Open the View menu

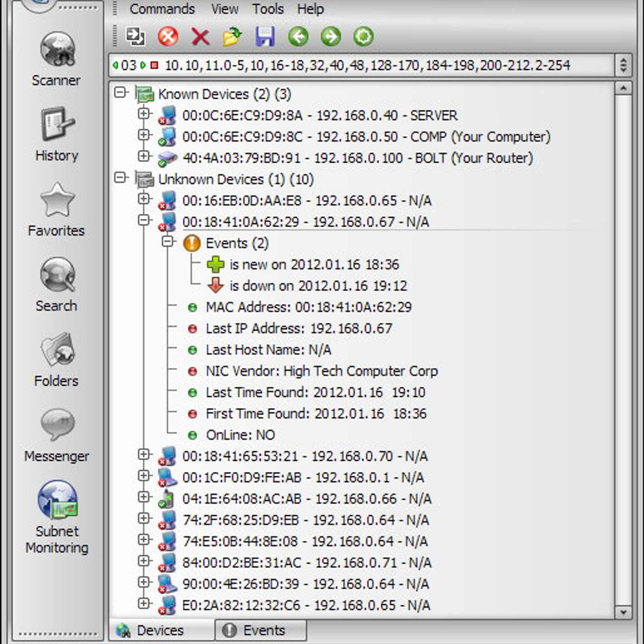tap(225, 9)
